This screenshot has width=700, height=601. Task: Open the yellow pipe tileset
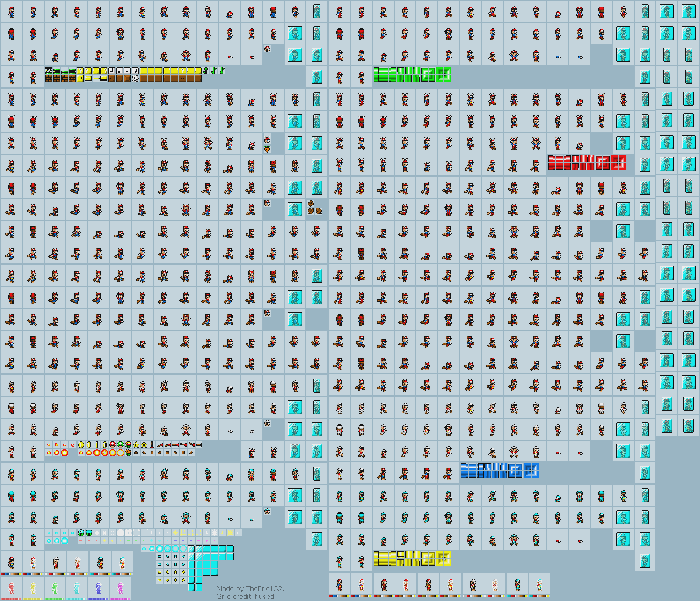(x=412, y=559)
